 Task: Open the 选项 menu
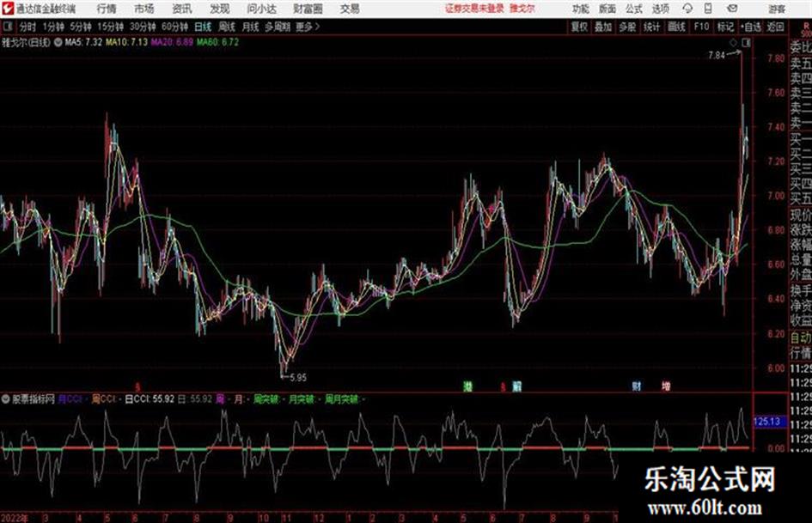click(x=660, y=9)
